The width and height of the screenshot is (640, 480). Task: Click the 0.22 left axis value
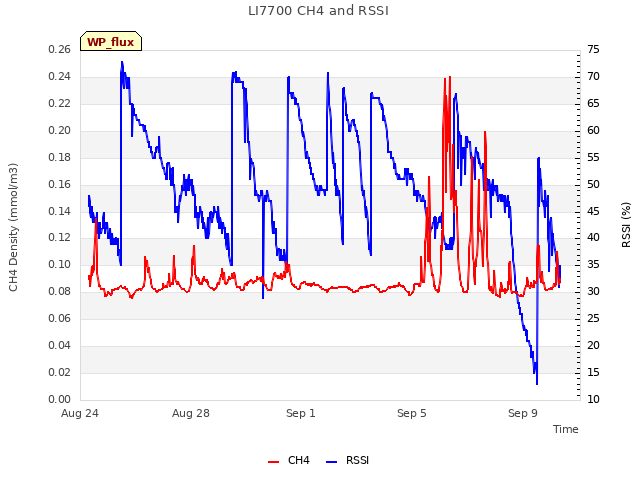[x=60, y=103]
